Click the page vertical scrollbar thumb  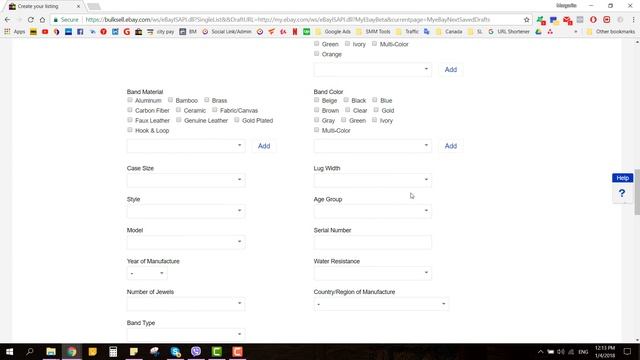pos(637,191)
